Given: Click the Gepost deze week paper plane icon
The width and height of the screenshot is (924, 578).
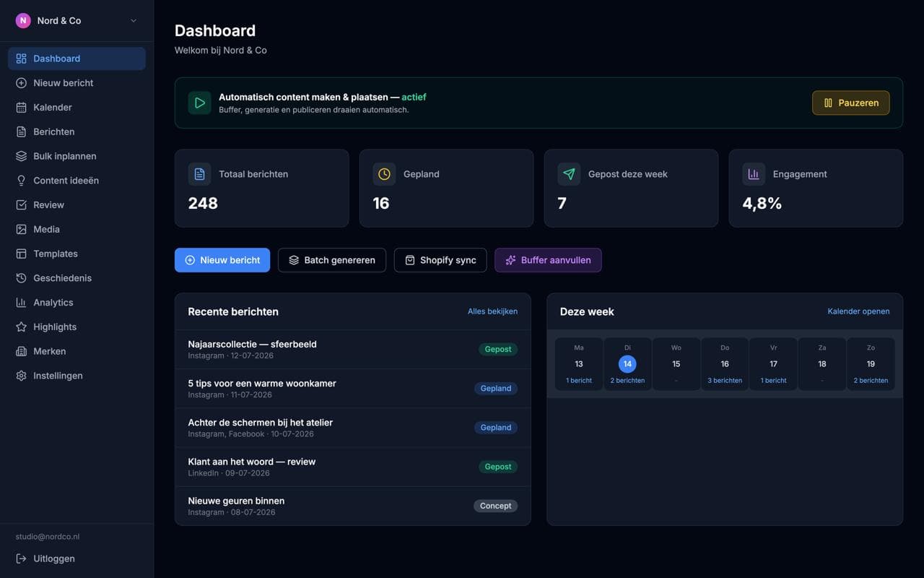Looking at the screenshot, I should click(x=569, y=174).
